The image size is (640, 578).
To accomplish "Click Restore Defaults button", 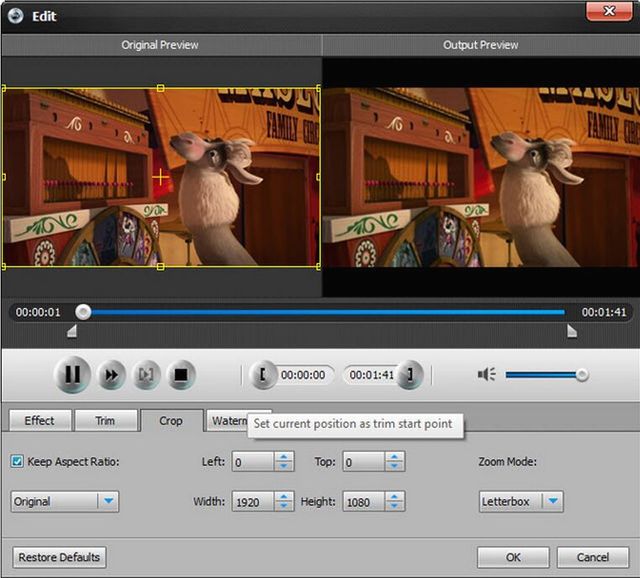I will click(59, 557).
